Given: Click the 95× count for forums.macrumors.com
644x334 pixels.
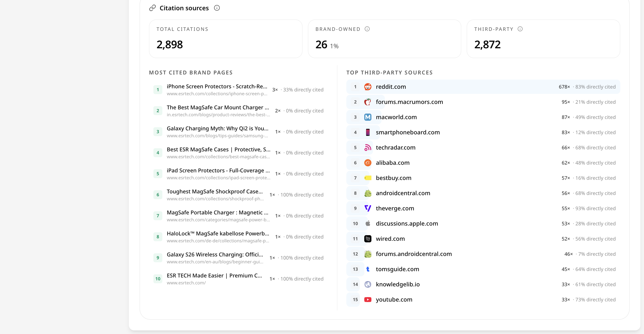Looking at the screenshot, I should coord(566,102).
